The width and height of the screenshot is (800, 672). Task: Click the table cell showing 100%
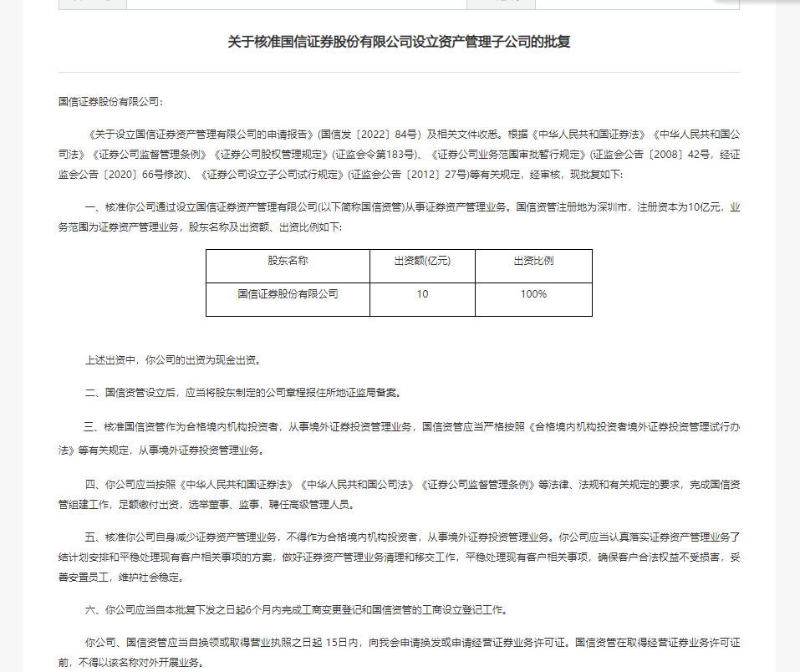coord(533,294)
